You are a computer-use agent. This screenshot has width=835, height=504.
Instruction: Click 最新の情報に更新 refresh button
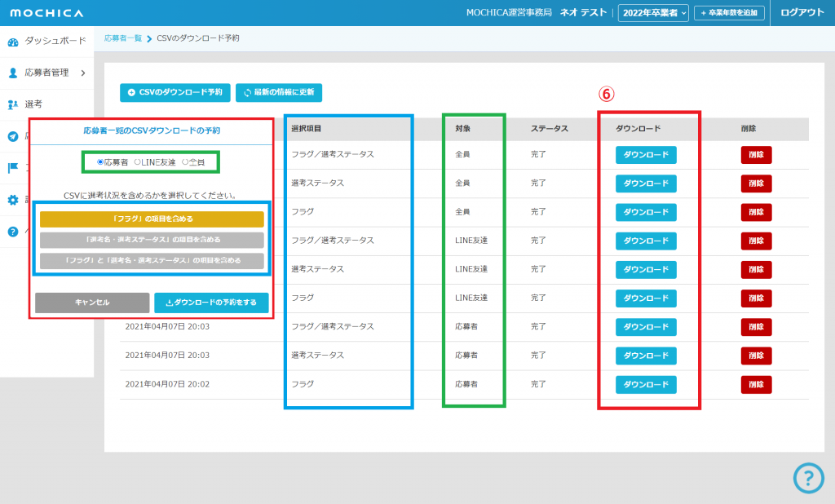[x=280, y=93]
